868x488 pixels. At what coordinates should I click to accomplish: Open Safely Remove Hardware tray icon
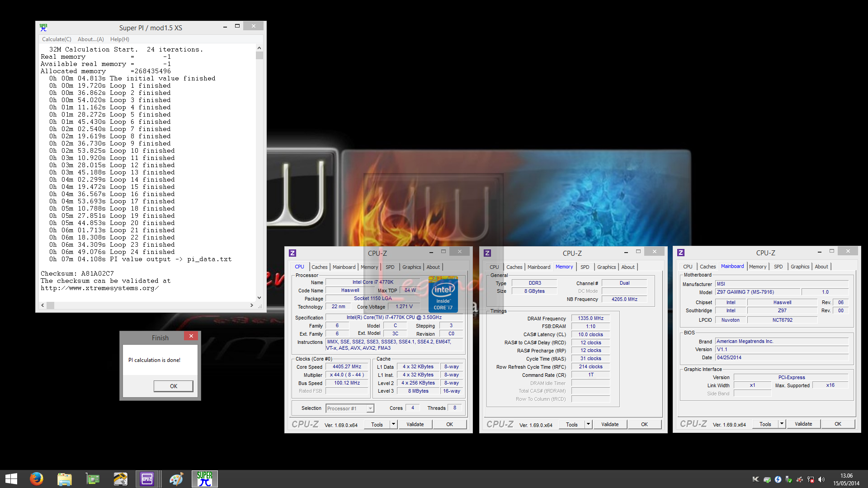(x=789, y=479)
